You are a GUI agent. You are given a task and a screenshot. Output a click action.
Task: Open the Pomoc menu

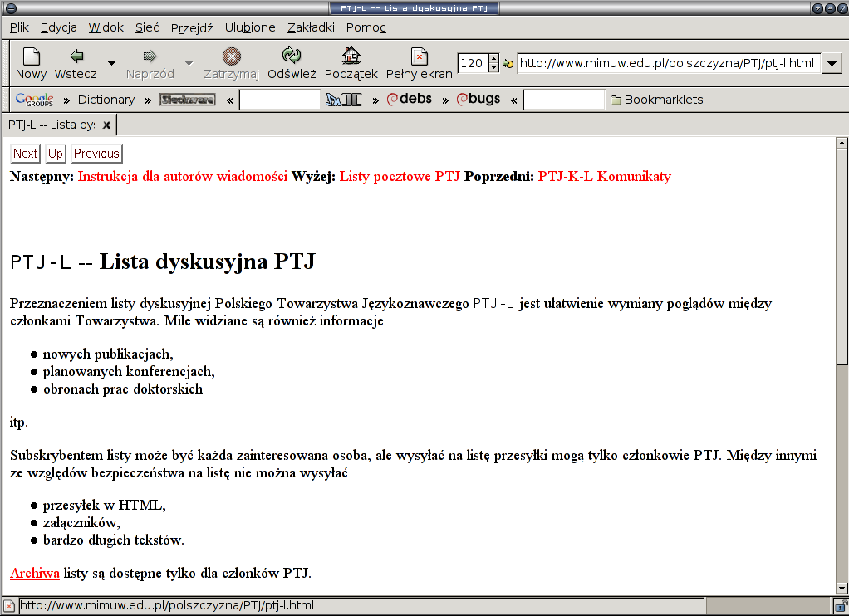(x=366, y=27)
